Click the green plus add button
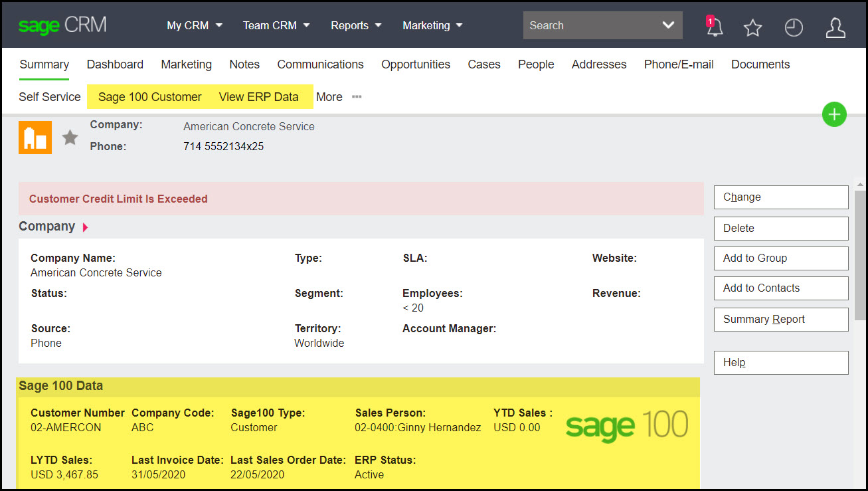Viewport: 868px width, 491px height. click(834, 114)
